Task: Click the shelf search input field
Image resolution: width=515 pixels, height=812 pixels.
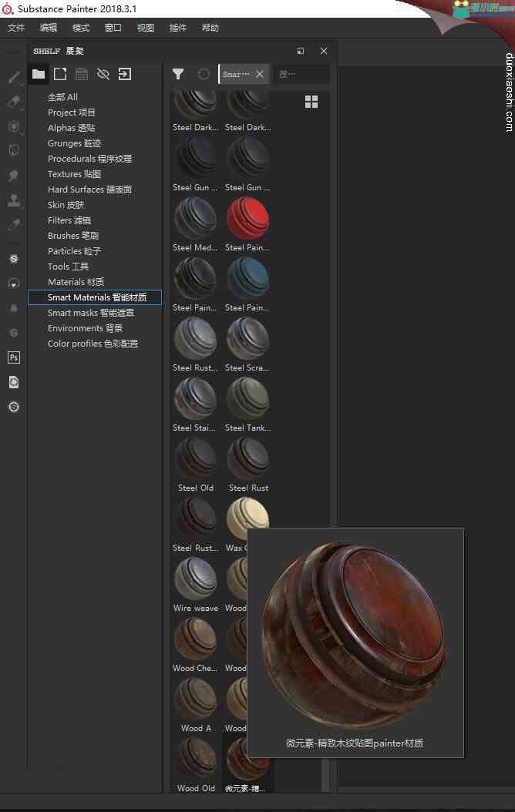Action: 302,74
